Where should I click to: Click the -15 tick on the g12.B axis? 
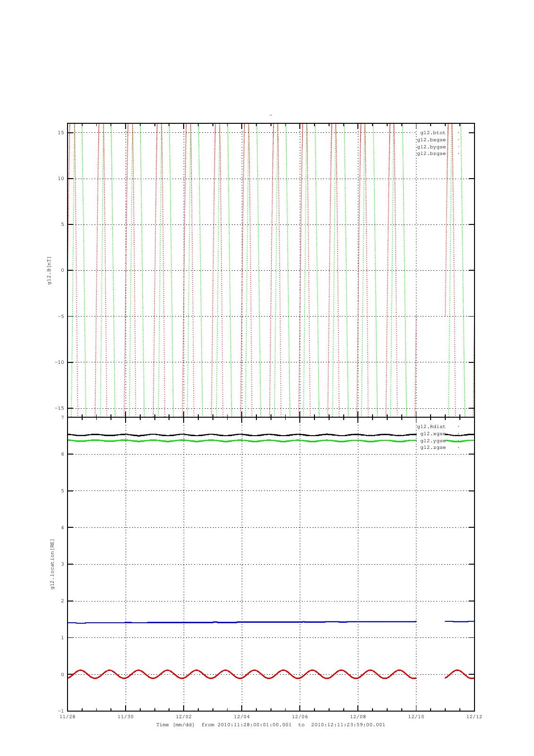(59, 408)
